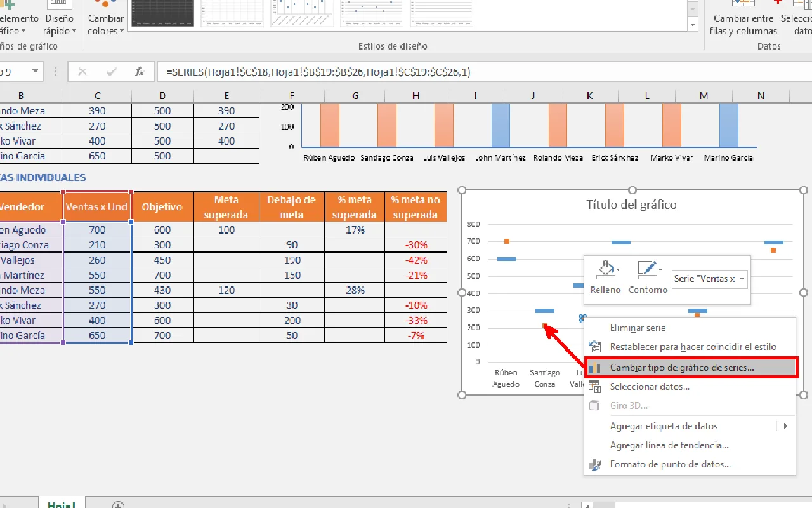Open the Name Box dropdown arrow
This screenshot has width=812, height=508.
pyautogui.click(x=35, y=72)
